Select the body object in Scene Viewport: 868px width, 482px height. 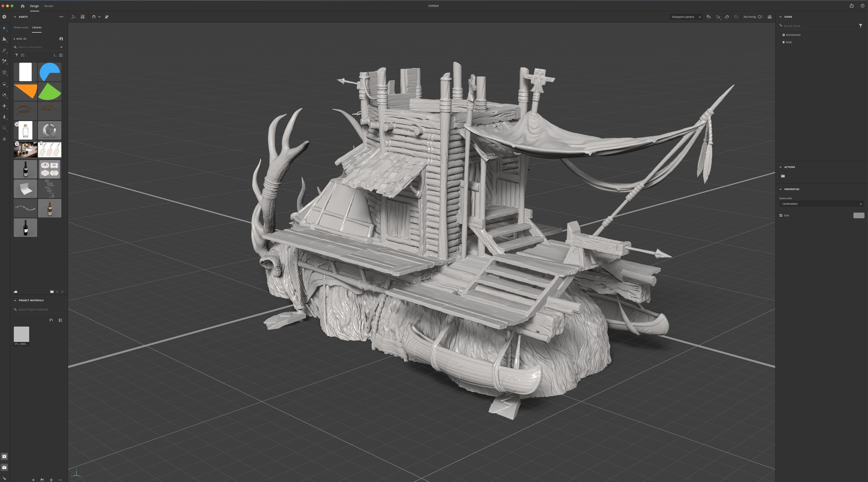click(789, 42)
